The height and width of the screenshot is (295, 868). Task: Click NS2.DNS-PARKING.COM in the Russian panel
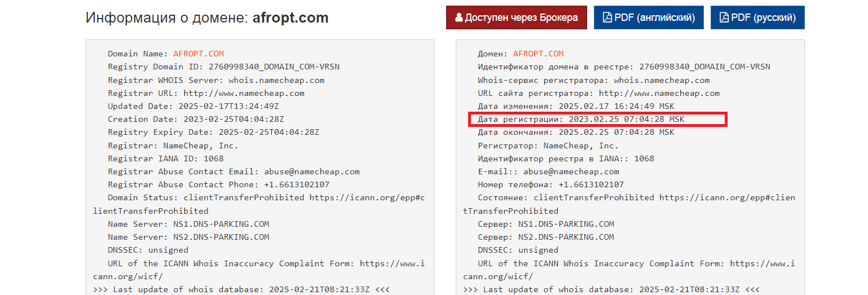[x=566, y=237]
